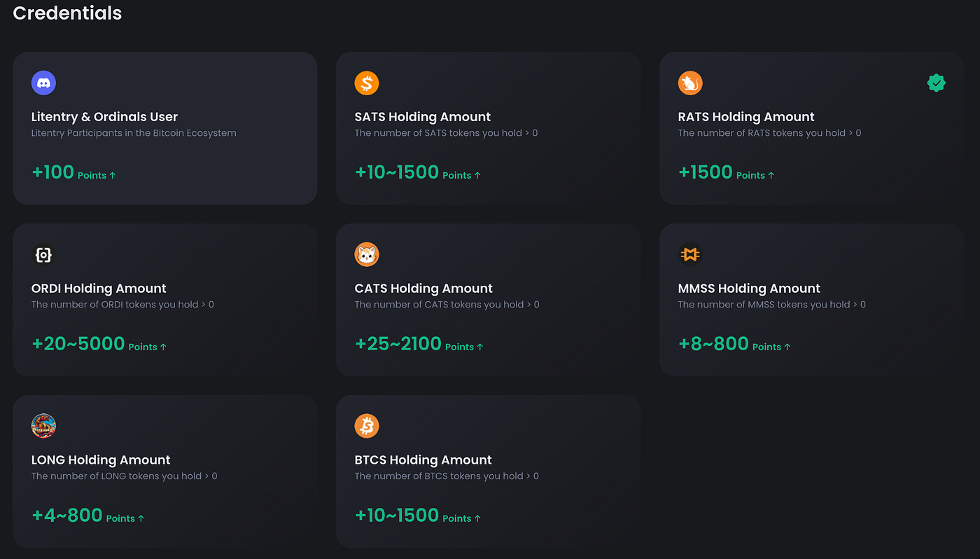The image size is (980, 559).
Task: Select the ORDI Holding Amount heading
Action: pos(99,289)
